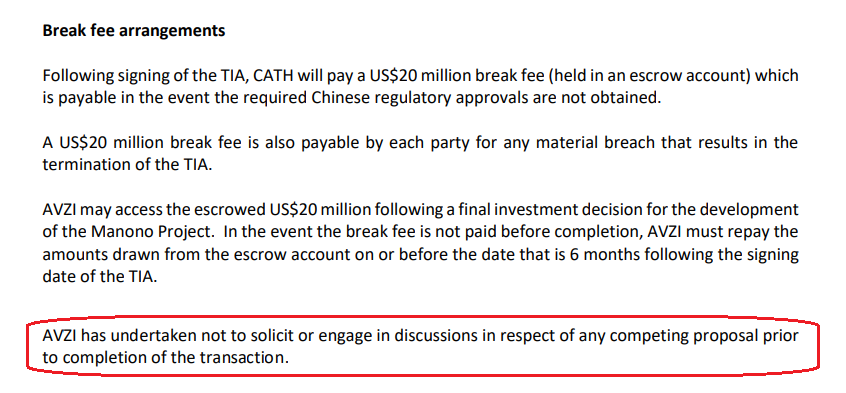The width and height of the screenshot is (846, 393).
Task: Click the 'Break fee arrangements' heading
Action: [134, 31]
